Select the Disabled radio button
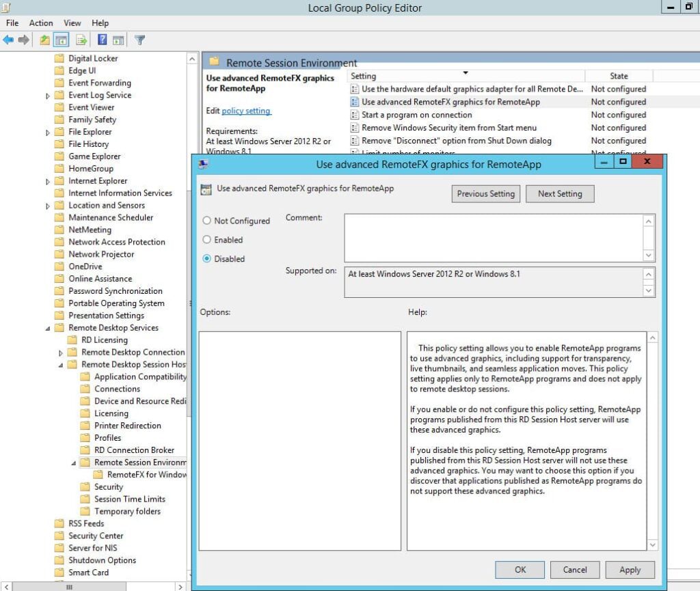The height and width of the screenshot is (591, 700). pos(206,259)
